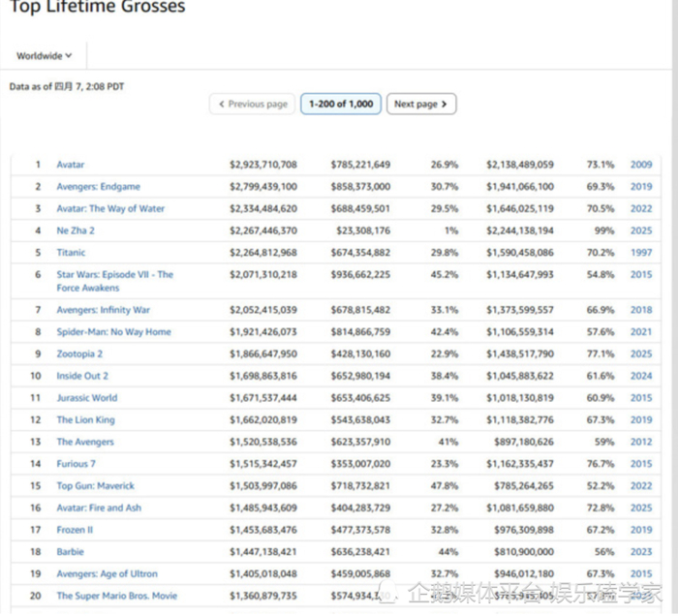
Task: Click the 2009 year link for Avatar
Action: [640, 165]
